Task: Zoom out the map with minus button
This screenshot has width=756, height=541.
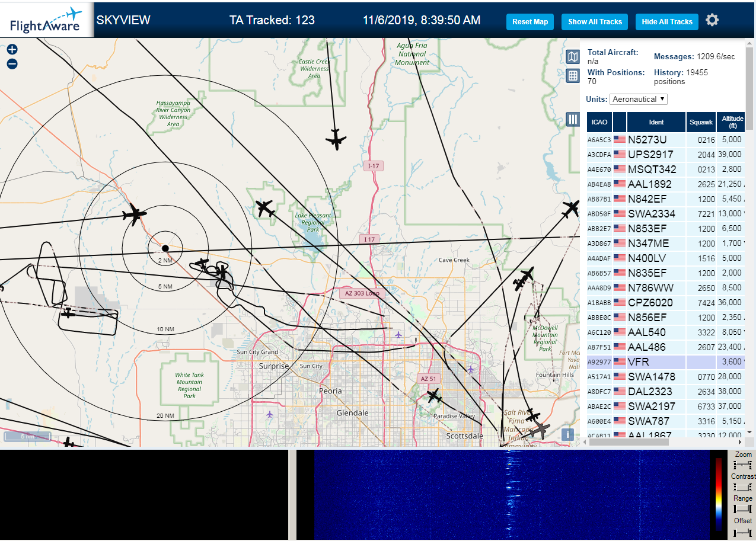Action: point(12,64)
